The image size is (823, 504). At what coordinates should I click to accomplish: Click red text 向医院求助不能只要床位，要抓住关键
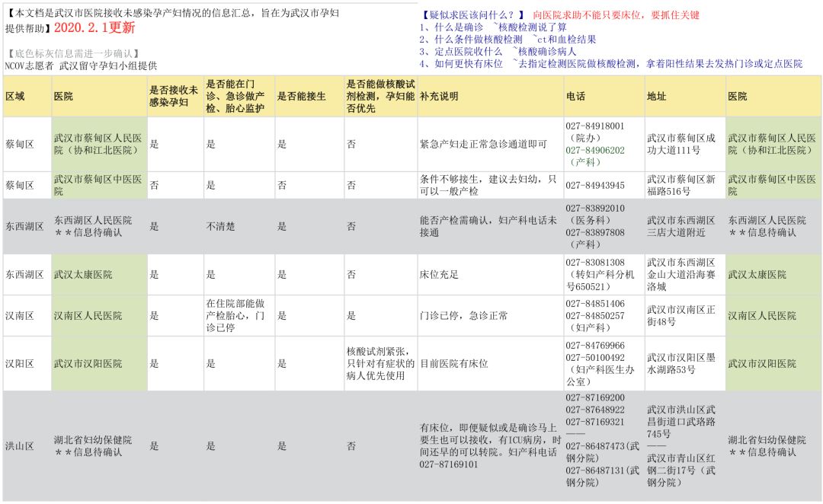pos(616,15)
